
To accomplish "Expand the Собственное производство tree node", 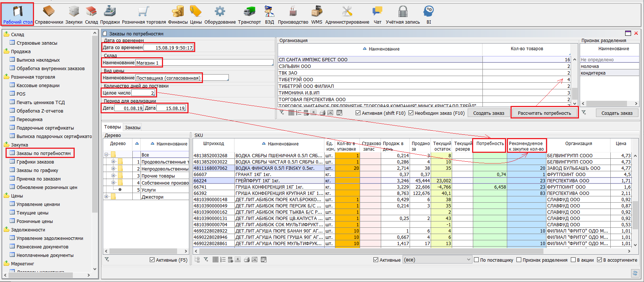I will (113, 183).
